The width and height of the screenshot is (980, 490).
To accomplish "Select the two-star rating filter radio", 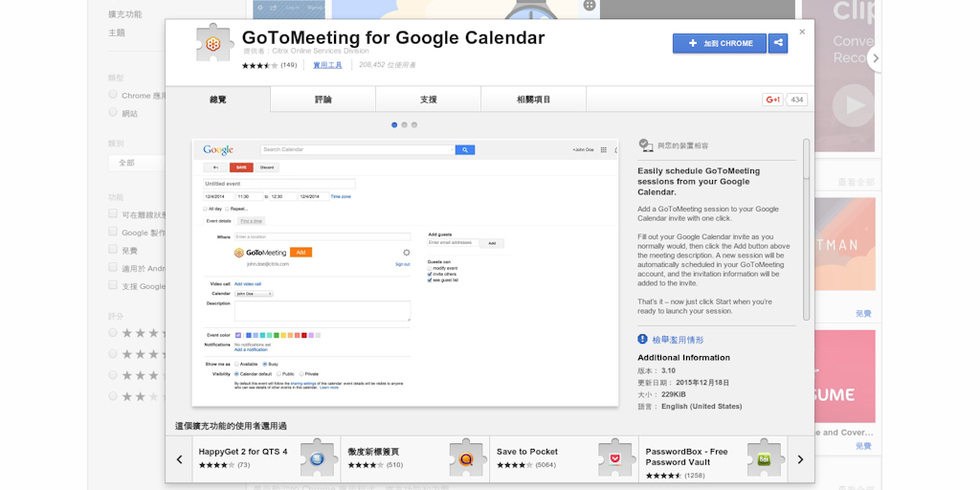I will (113, 395).
